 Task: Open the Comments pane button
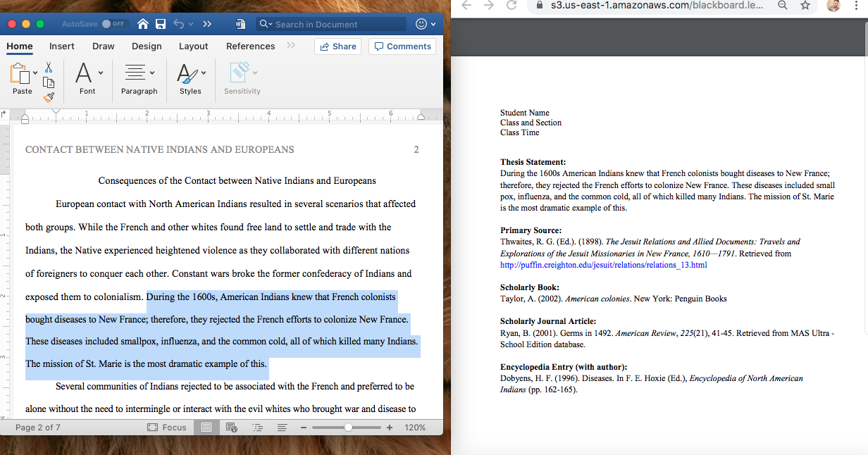point(402,46)
